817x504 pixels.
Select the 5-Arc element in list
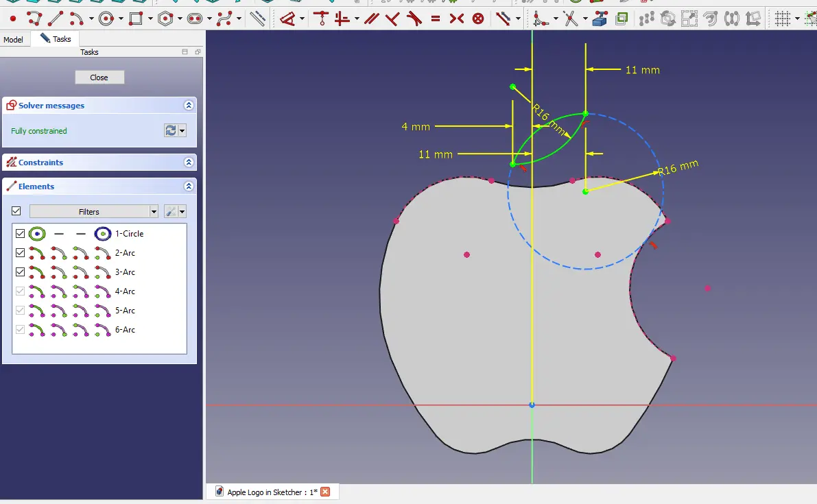click(125, 311)
